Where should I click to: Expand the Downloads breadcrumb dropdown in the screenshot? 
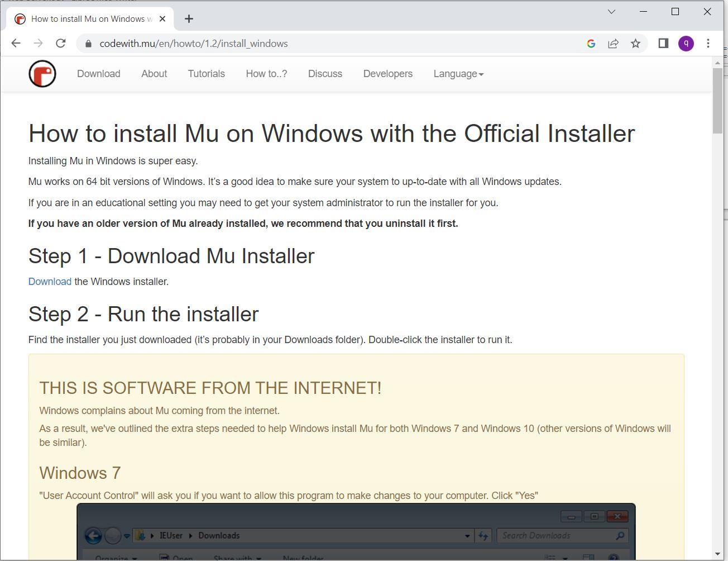(468, 535)
